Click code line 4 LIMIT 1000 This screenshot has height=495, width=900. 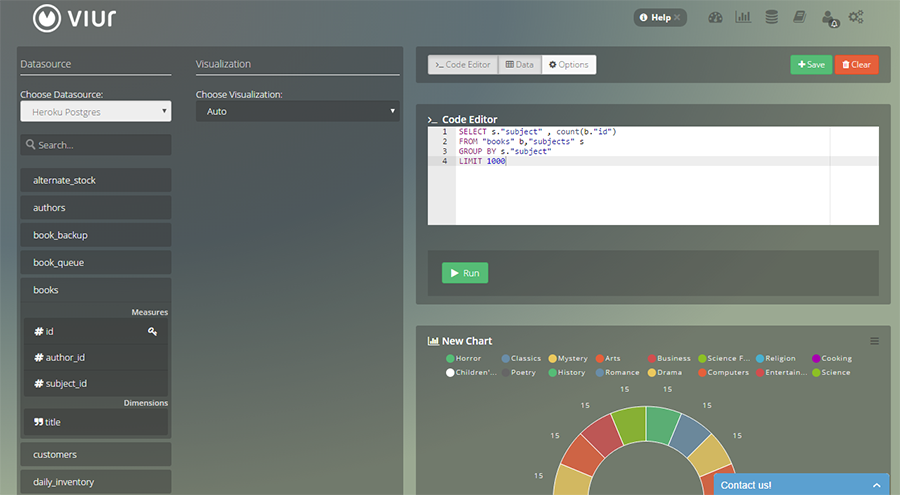(x=482, y=161)
